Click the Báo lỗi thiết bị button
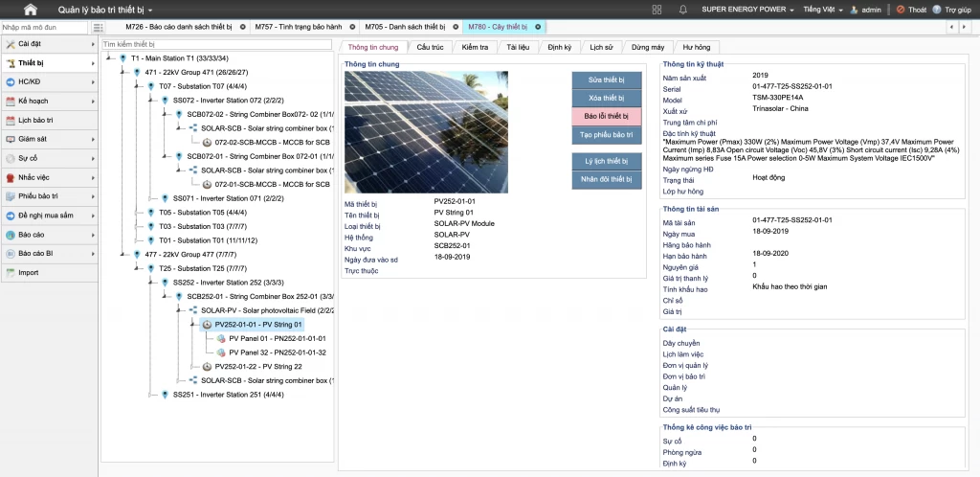 (x=606, y=116)
